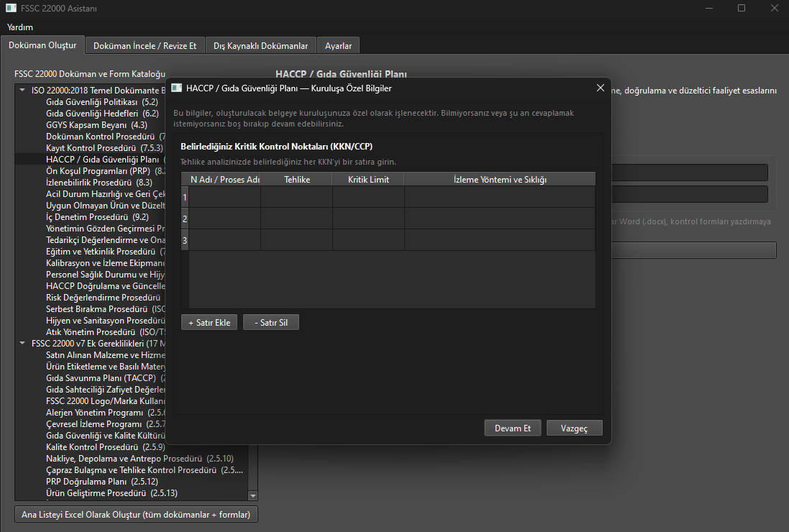Select row header 3 in the KKN table
The width and height of the screenshot is (789, 532).
[x=185, y=240]
